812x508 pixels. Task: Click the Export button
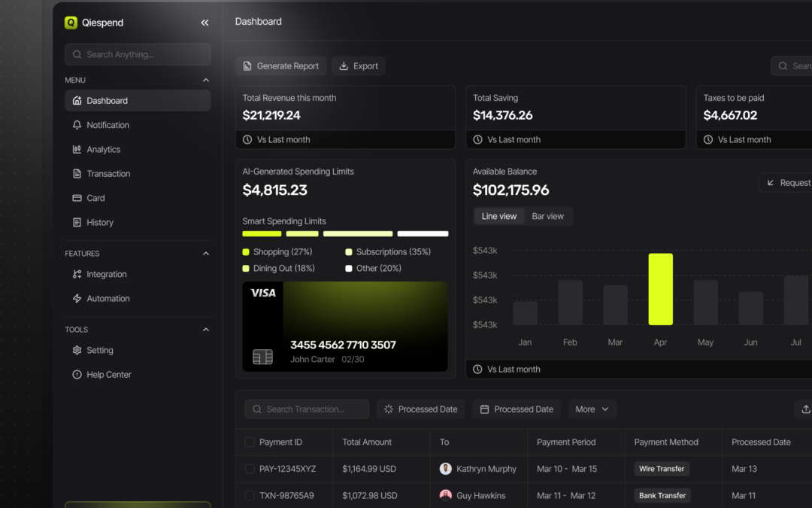point(359,66)
